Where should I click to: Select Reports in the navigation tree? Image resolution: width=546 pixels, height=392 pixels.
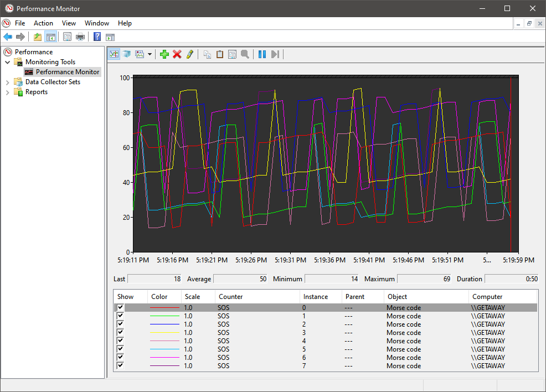36,92
